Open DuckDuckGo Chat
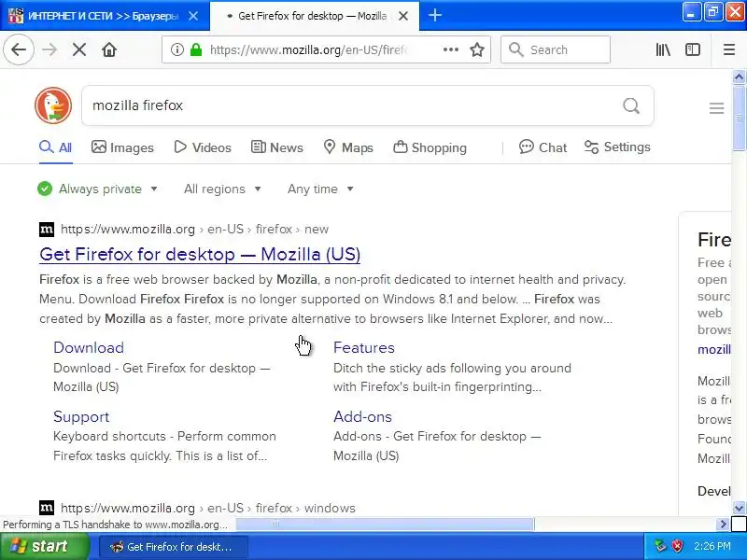Screen dimensions: 747x560 [x=543, y=147]
